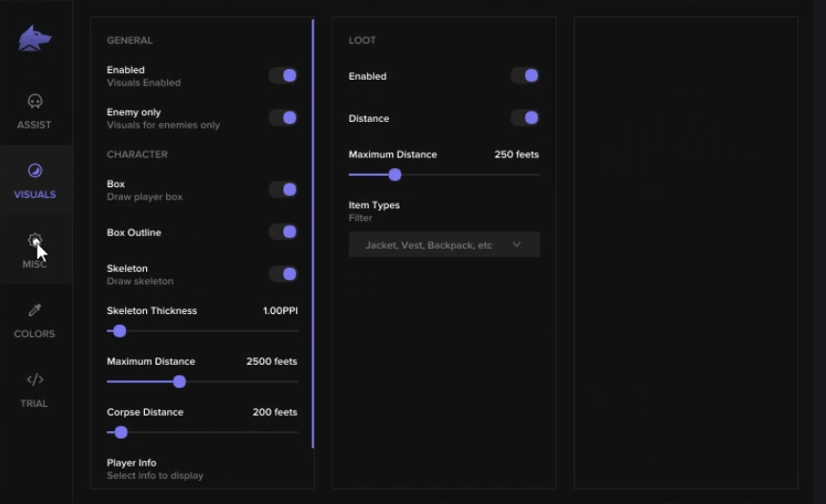Click the wolf logo icon
This screenshot has width=826, height=504.
click(x=35, y=38)
